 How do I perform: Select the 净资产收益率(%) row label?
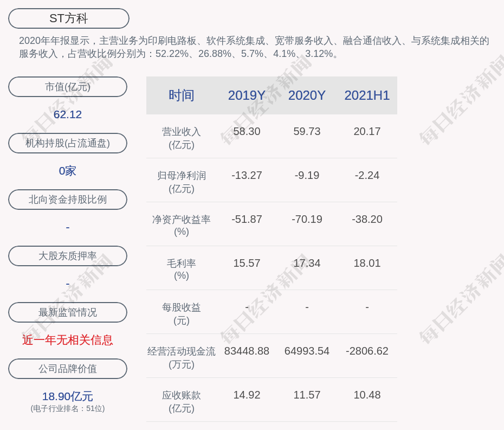[182, 226]
